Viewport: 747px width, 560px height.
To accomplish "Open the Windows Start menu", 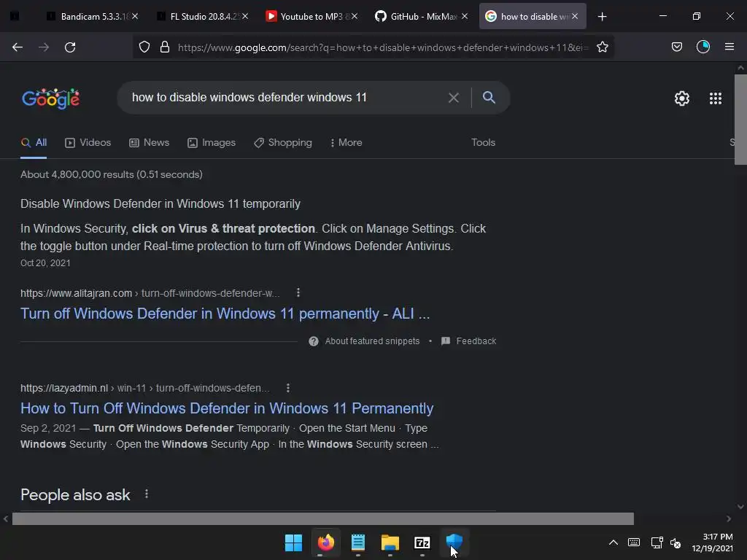I will [x=293, y=542].
